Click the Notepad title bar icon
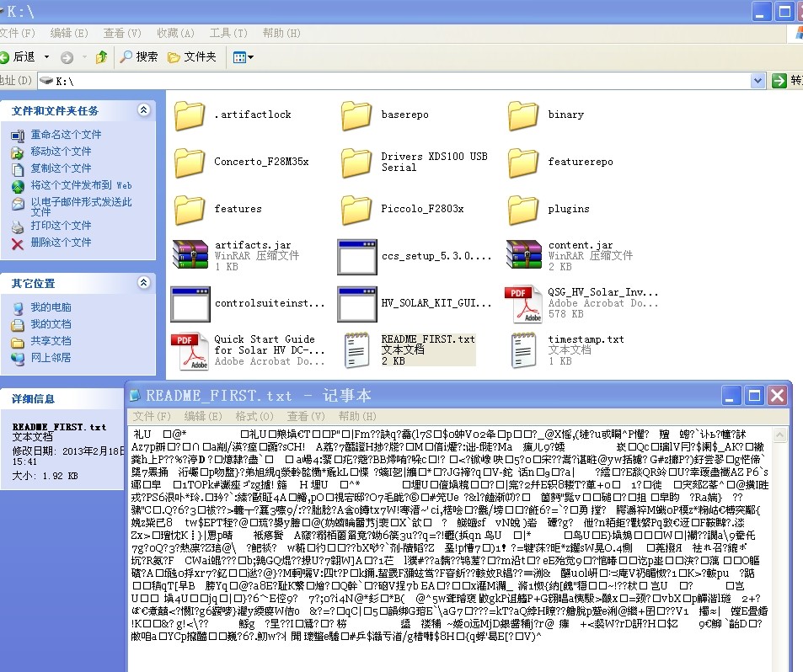The image size is (803, 672). tap(135, 395)
